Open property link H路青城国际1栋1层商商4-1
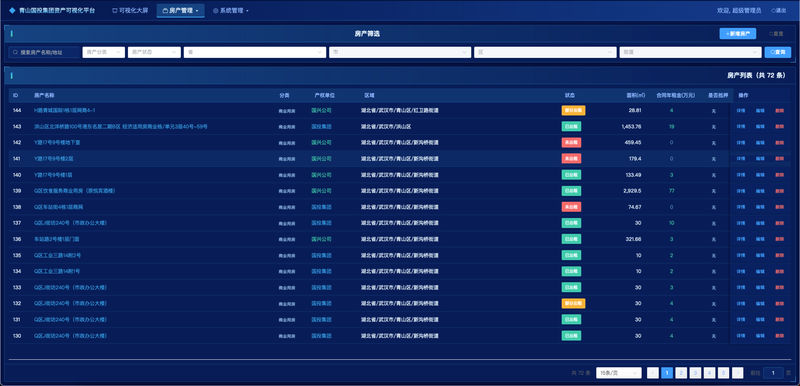Image resolution: width=800 pixels, height=386 pixels. 65,110
